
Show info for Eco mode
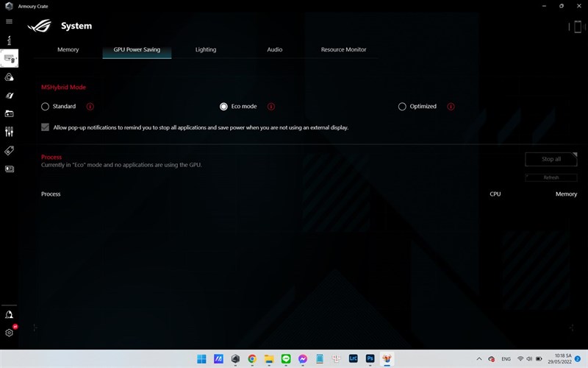click(x=270, y=107)
